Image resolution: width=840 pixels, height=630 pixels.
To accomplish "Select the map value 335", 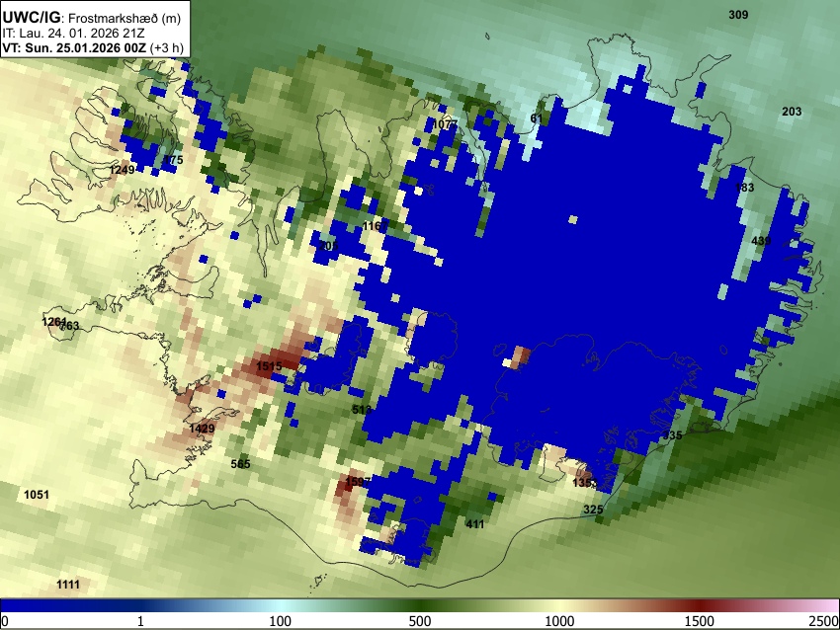I will [672, 435].
